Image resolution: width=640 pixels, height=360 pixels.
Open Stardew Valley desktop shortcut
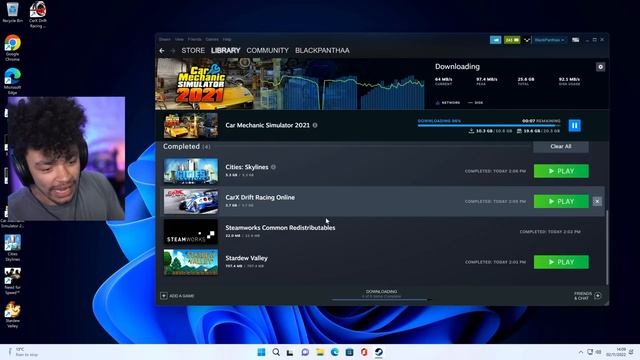(12, 315)
